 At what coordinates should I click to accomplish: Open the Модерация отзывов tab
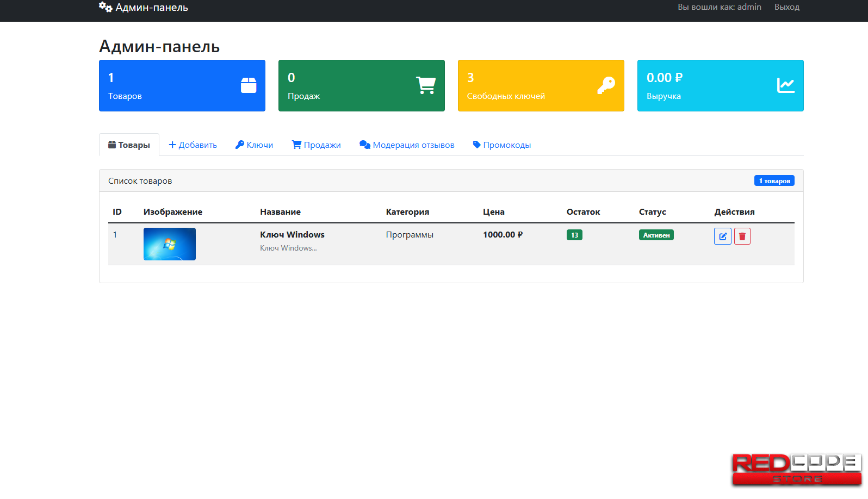point(407,145)
